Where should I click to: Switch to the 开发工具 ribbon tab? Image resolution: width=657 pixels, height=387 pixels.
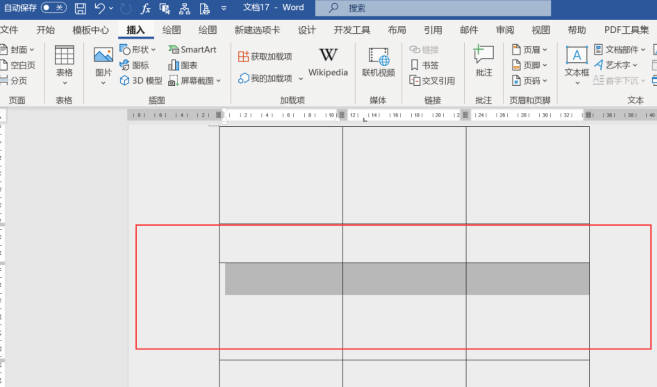click(352, 30)
